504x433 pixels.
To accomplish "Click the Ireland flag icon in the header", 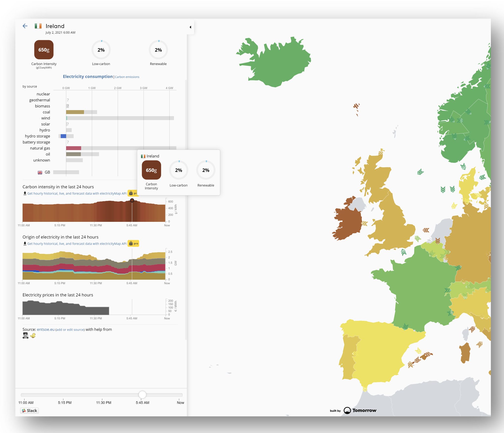I will [38, 26].
